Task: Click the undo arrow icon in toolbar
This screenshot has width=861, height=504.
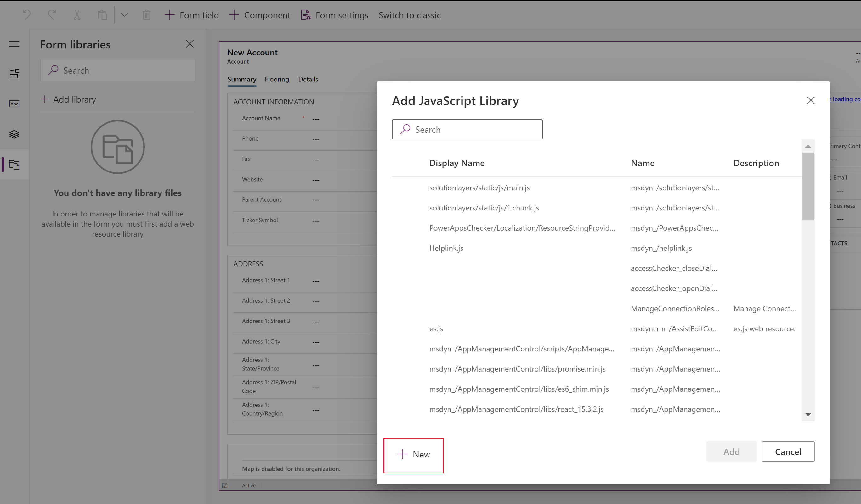Action: [x=26, y=14]
